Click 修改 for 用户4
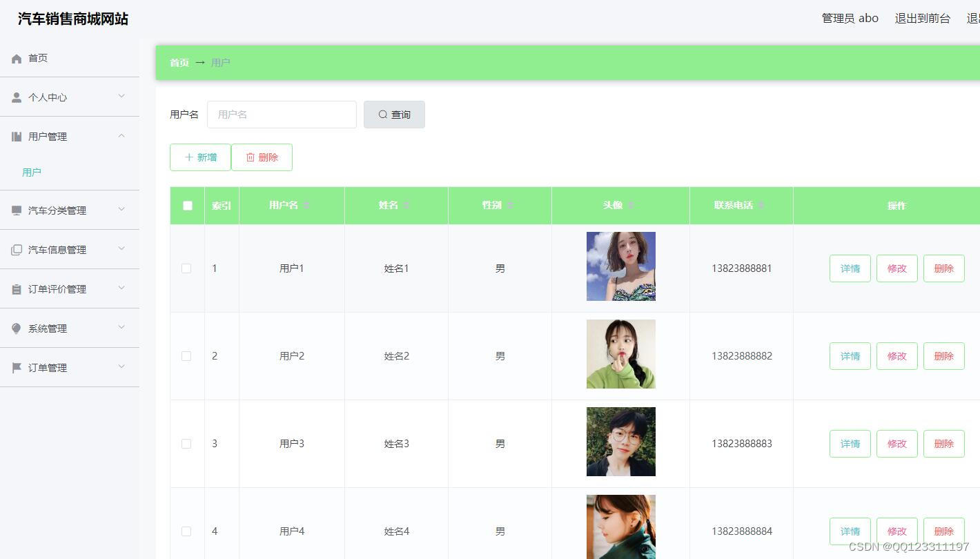 click(897, 531)
